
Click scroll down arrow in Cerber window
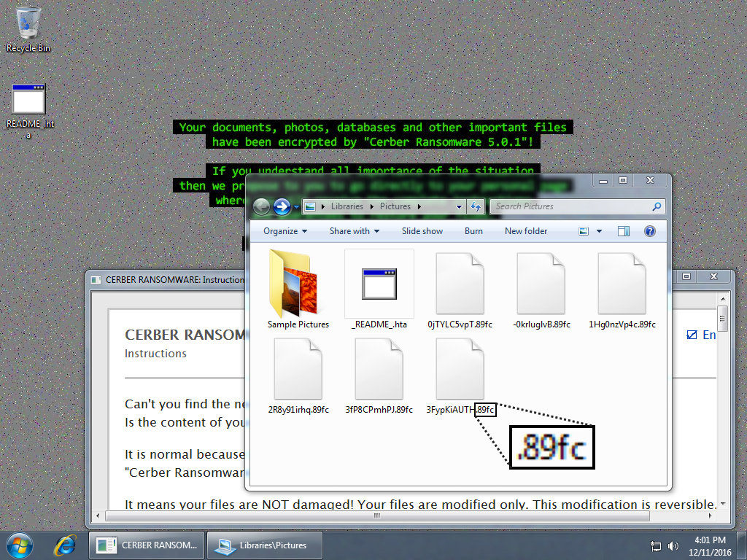[x=723, y=504]
